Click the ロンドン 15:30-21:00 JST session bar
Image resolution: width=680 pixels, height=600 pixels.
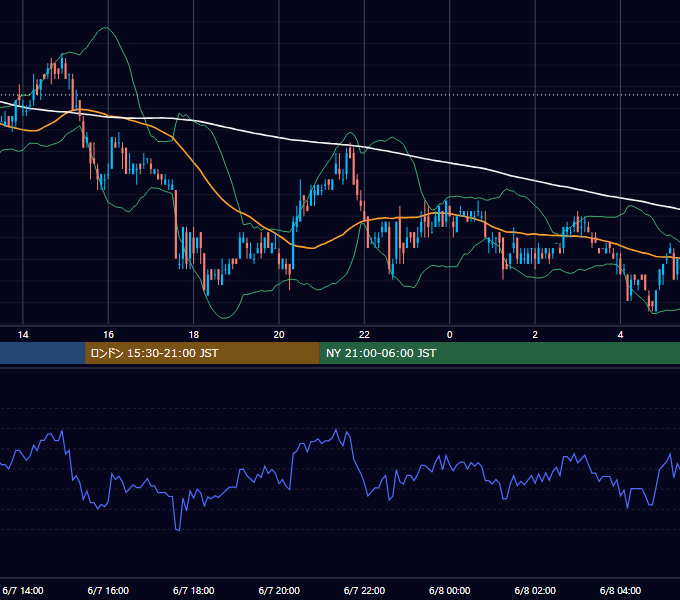click(x=202, y=353)
